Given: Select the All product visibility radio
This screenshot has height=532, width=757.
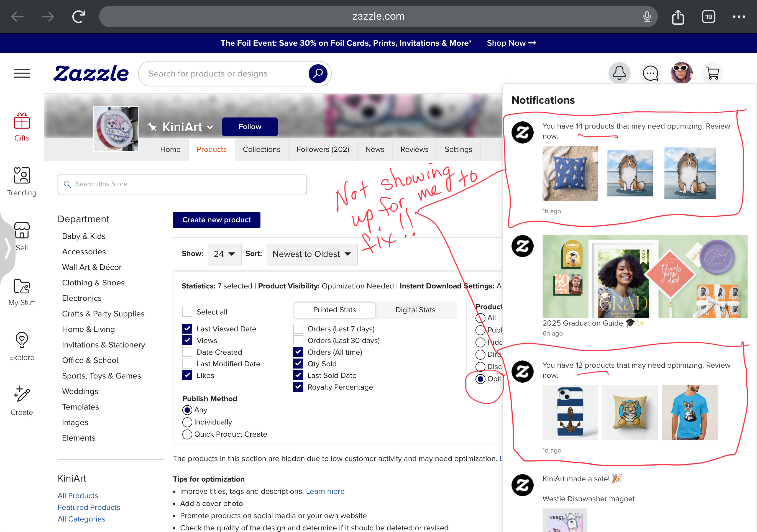Looking at the screenshot, I should [480, 318].
